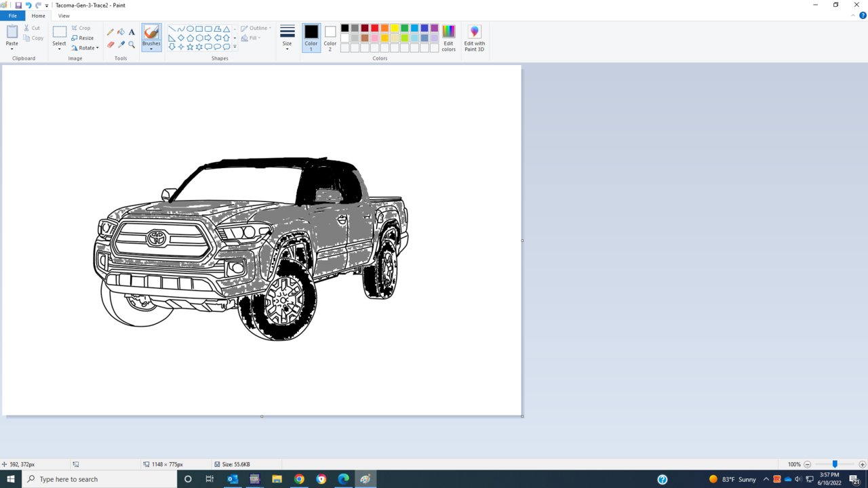This screenshot has height=488, width=868.
Task: Click the Resize button
Action: (x=83, y=38)
